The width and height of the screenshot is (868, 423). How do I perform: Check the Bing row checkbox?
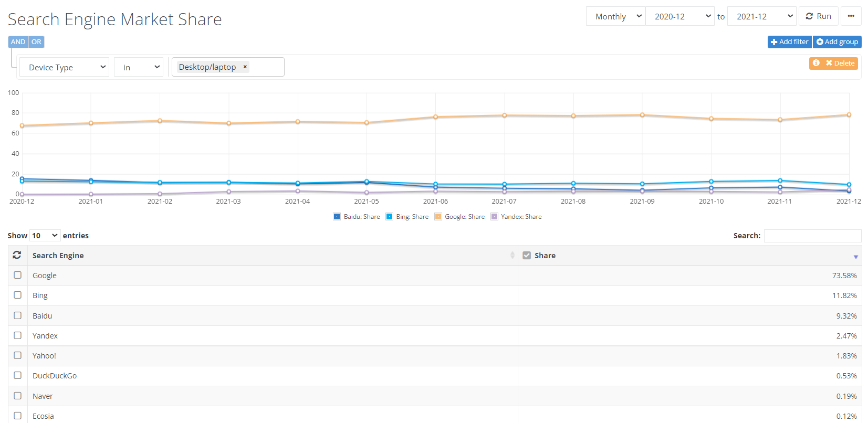(x=17, y=295)
